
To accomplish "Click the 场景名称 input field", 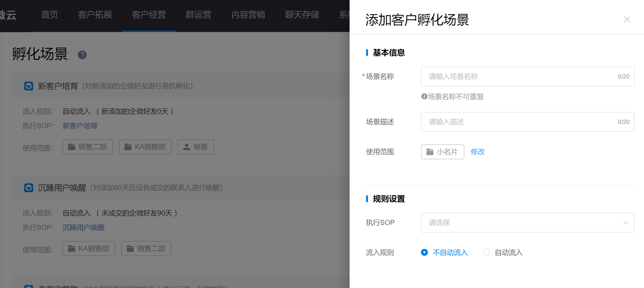I will point(520,77).
